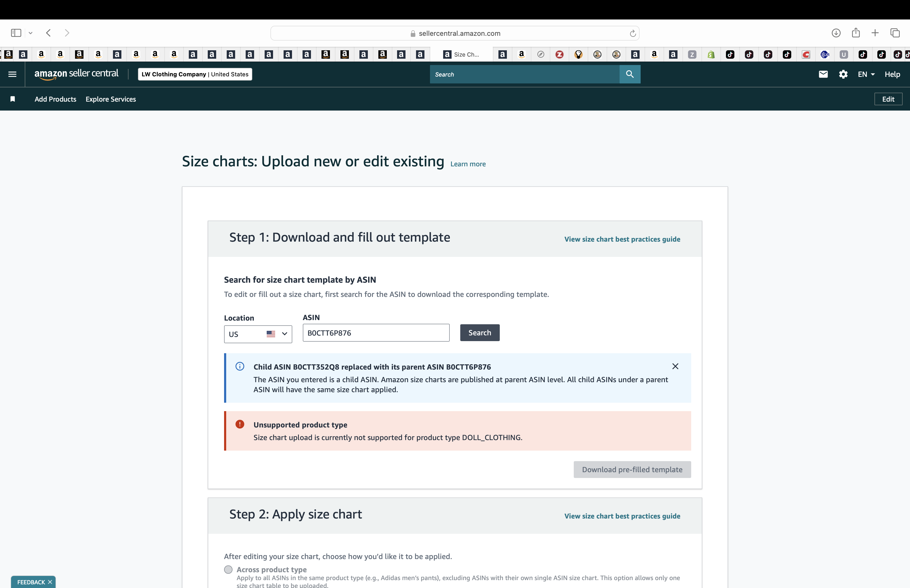Click the 'Step 1: Download and fill out template' heading
Screen dimensions: 910x588
point(339,237)
